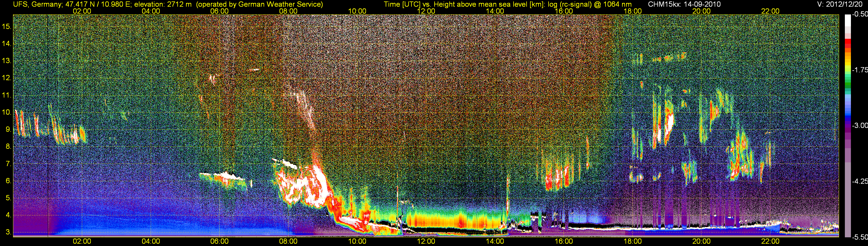
Task: Click the "02:00" label on bottom time axis
Action: 82,241
